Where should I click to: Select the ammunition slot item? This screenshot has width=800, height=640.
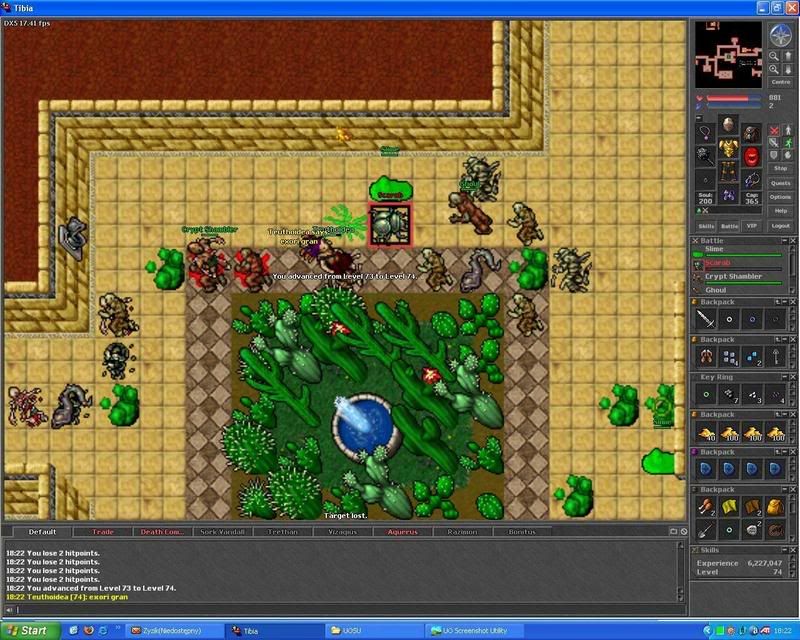tap(751, 180)
